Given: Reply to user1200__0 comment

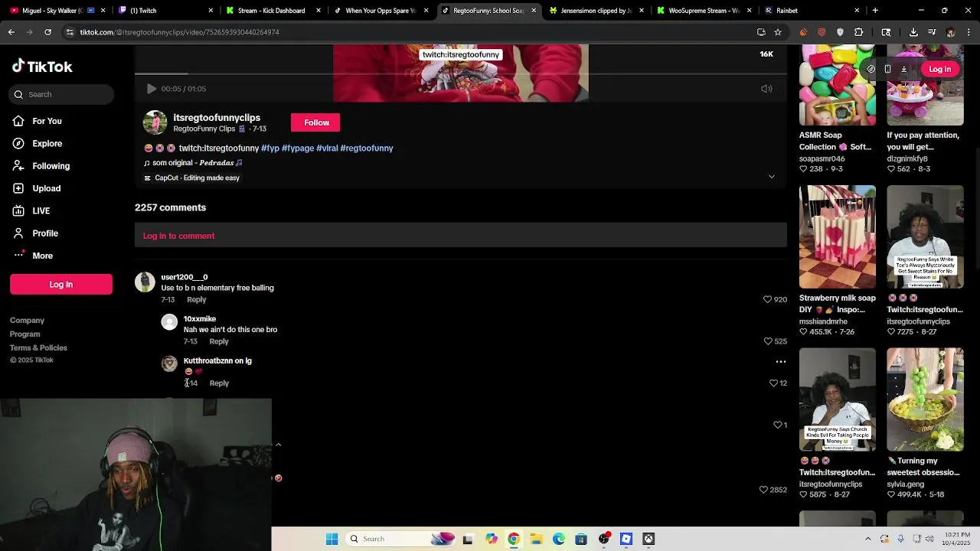Looking at the screenshot, I should coord(197,299).
